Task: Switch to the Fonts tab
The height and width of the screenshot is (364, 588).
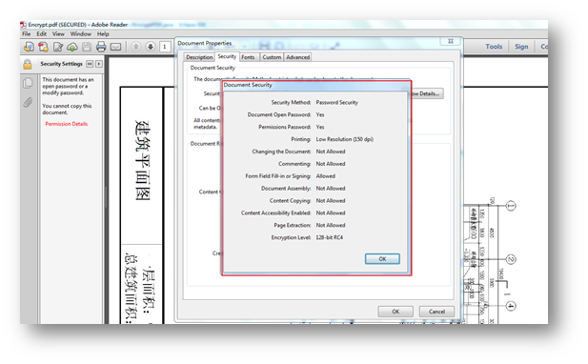Action: tap(248, 57)
